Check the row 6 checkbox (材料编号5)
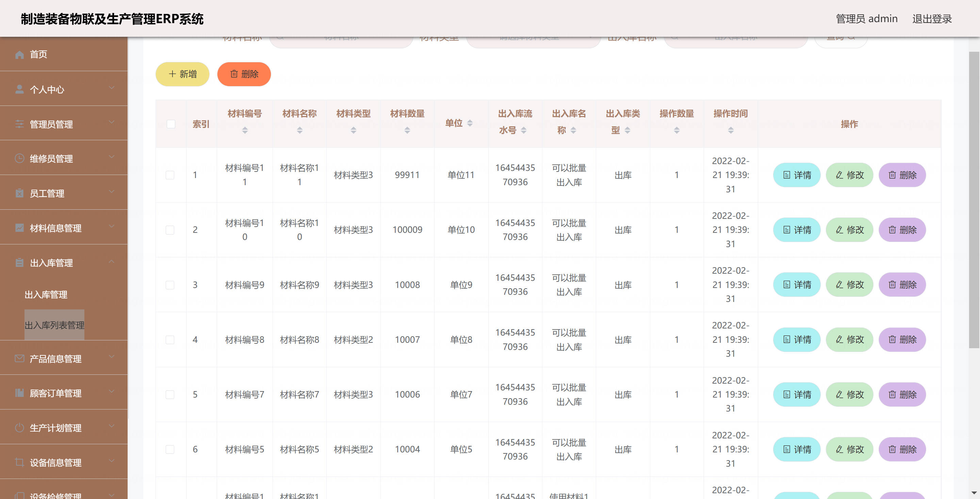Viewport: 980px width, 499px height. [170, 449]
